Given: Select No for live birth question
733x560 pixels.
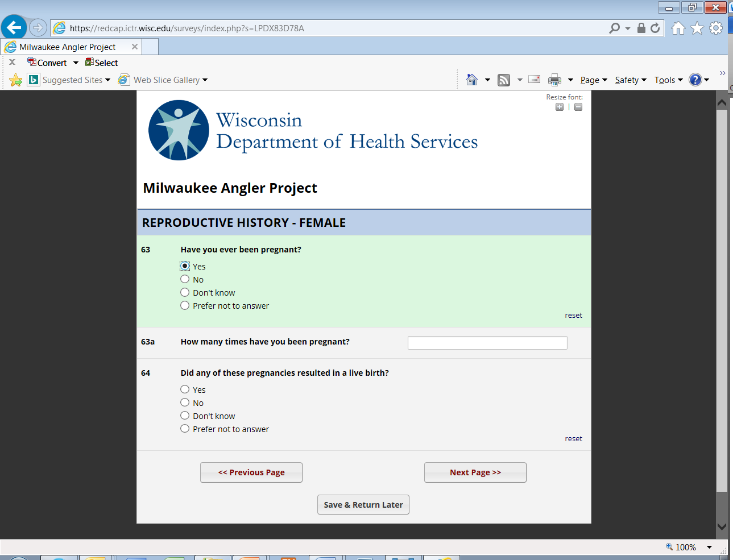Looking at the screenshot, I should 185,403.
